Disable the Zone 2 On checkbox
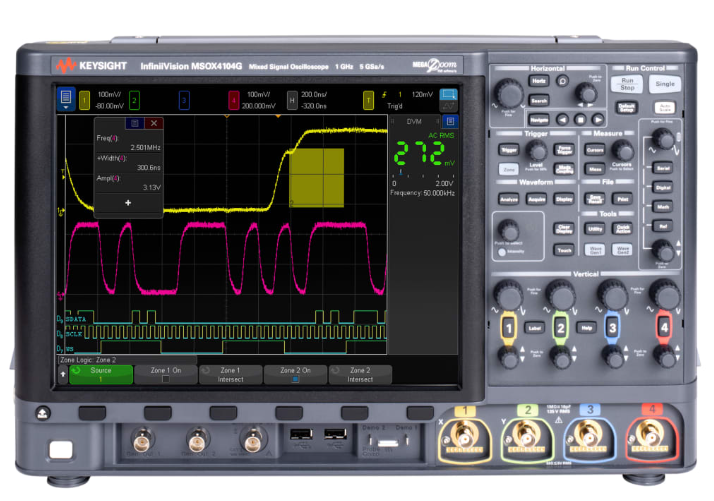Viewport: 714px width, 501px height. pos(295,379)
